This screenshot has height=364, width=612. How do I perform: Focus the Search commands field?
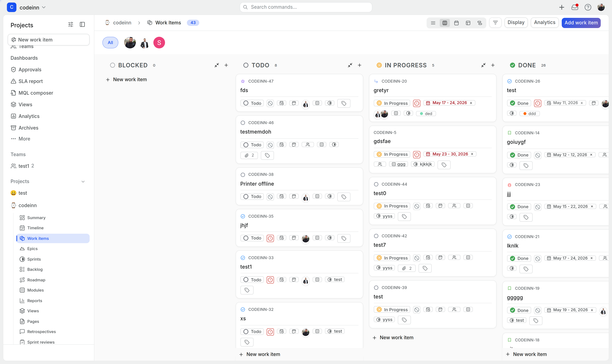[x=306, y=7]
